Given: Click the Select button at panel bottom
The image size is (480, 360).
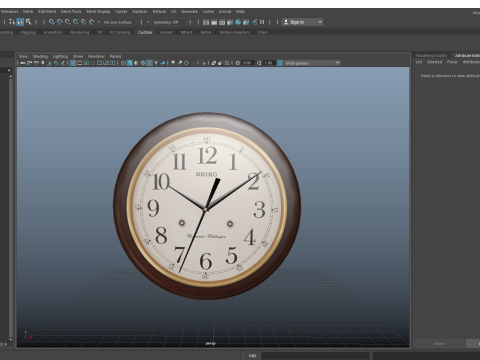Looking at the screenshot, I should (439, 344).
